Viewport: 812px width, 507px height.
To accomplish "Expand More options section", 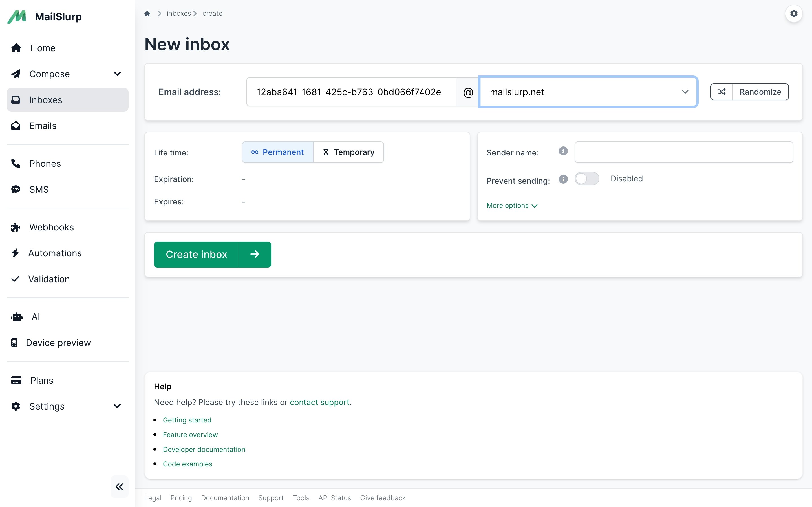I will coord(512,206).
